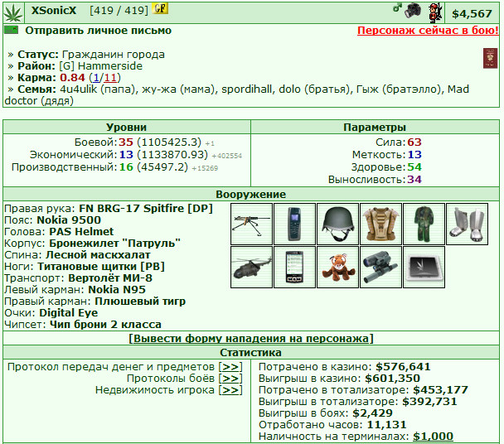
Task: Click terminal cash $1,000 link
Action: [433, 436]
